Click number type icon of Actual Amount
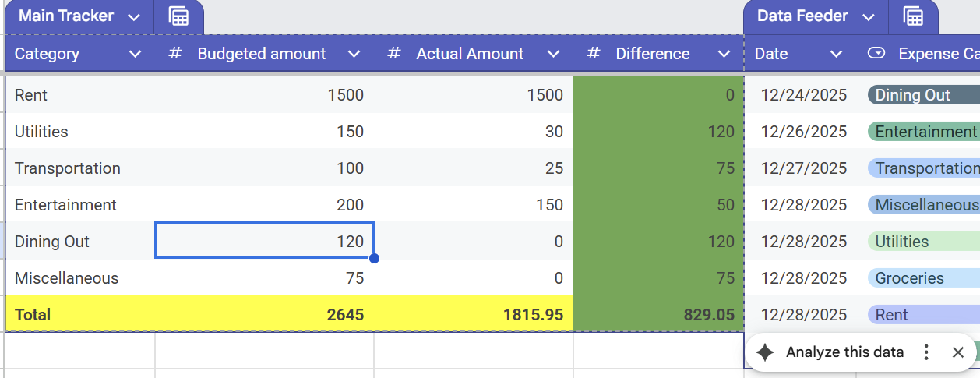 click(394, 53)
